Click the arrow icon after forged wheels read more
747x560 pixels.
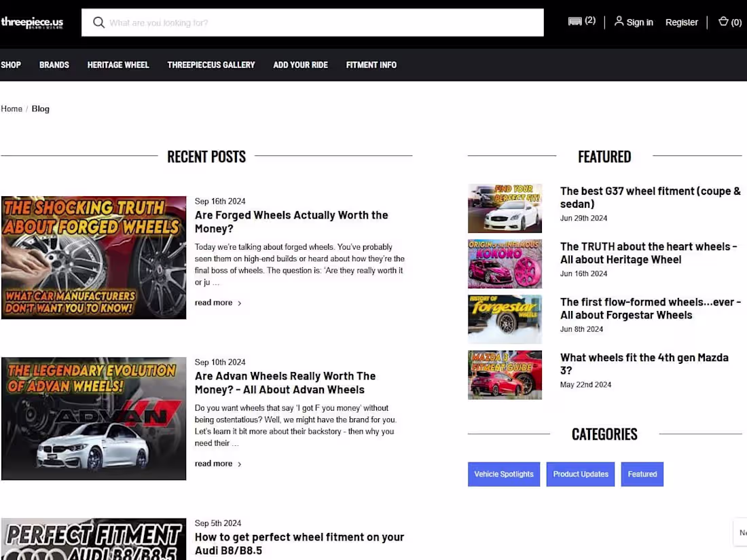[x=239, y=303]
